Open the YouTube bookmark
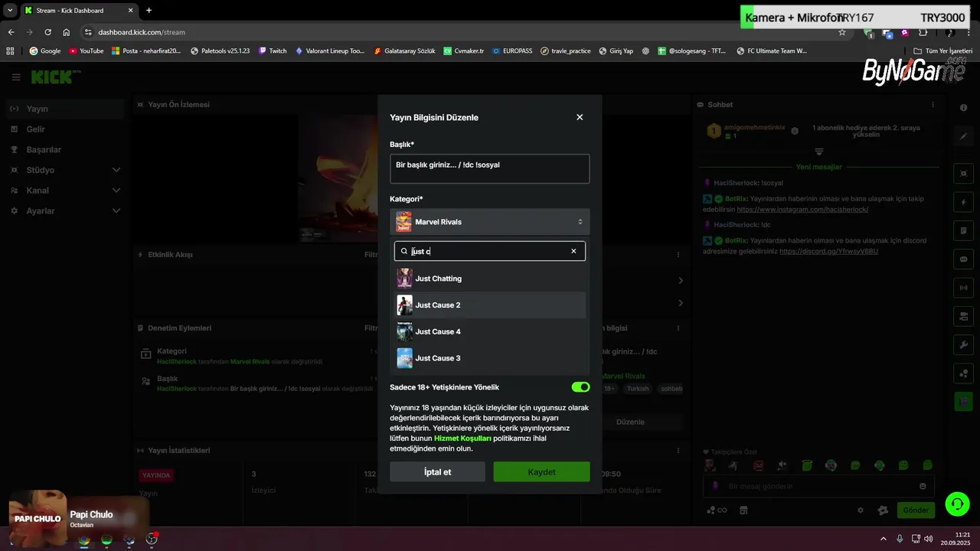The width and height of the screenshot is (980, 551). (x=86, y=51)
